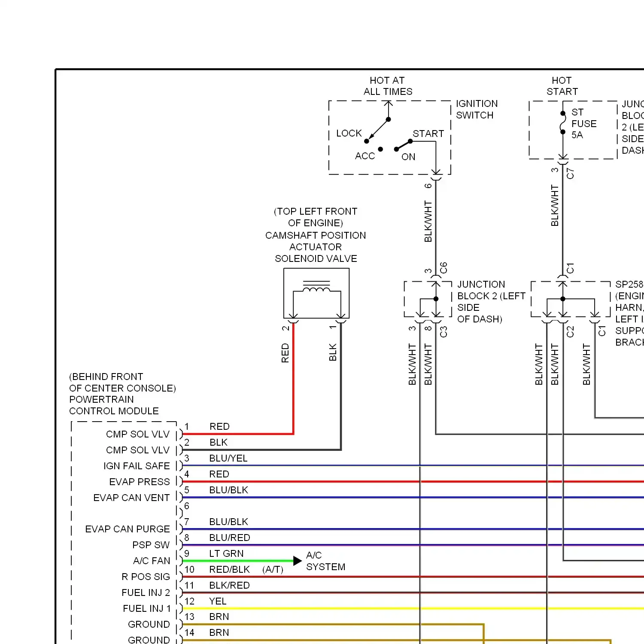Image resolution: width=644 pixels, height=644 pixels.
Task: Click JUNCTION BLOCK 2 (LEFT SIDE OF DASH) label
Action: pyautogui.click(x=491, y=302)
